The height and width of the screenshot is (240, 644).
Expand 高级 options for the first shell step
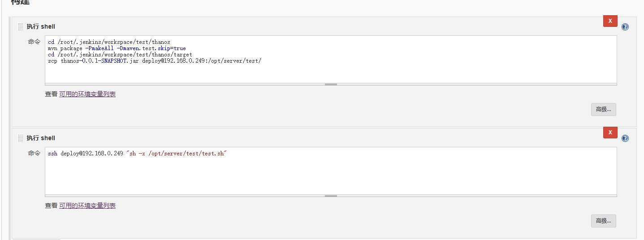point(603,109)
